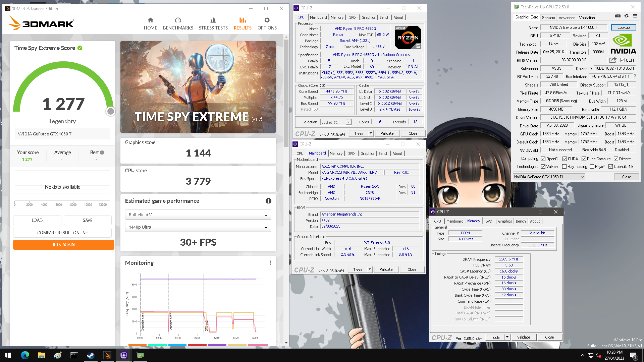Screen dimensions: 644x362
Task: Expand Tools dropdown arrow in Memory window
Action: pyautogui.click(x=507, y=337)
